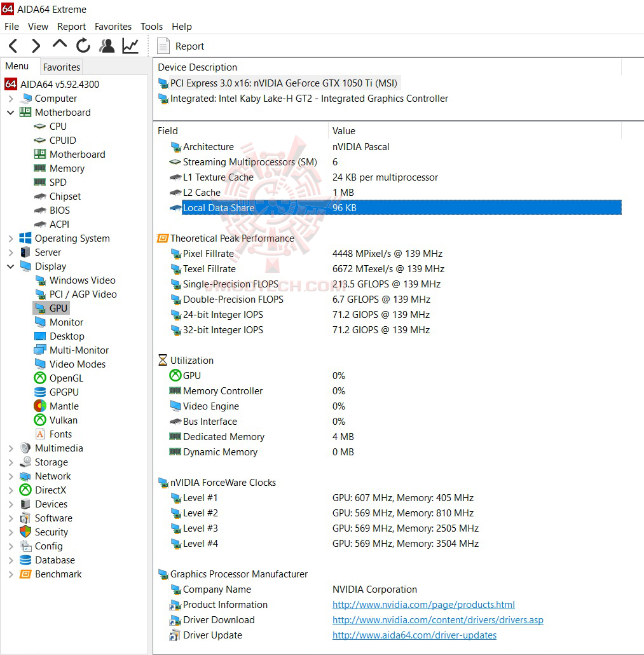Image resolution: width=644 pixels, height=655 pixels.
Task: Click the up-level arrow toolbar icon
Action: [x=60, y=45]
